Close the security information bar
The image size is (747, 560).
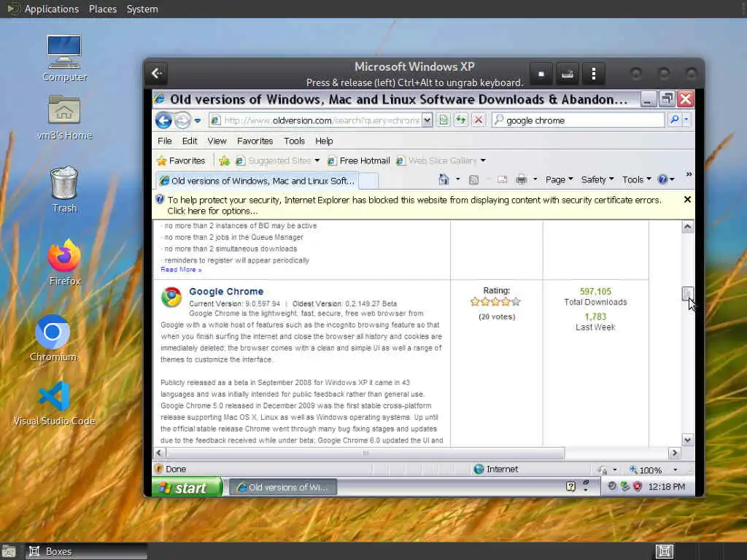click(687, 200)
